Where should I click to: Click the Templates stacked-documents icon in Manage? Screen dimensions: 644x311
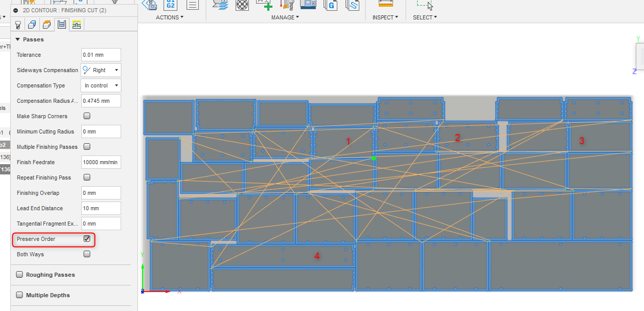coord(353,5)
